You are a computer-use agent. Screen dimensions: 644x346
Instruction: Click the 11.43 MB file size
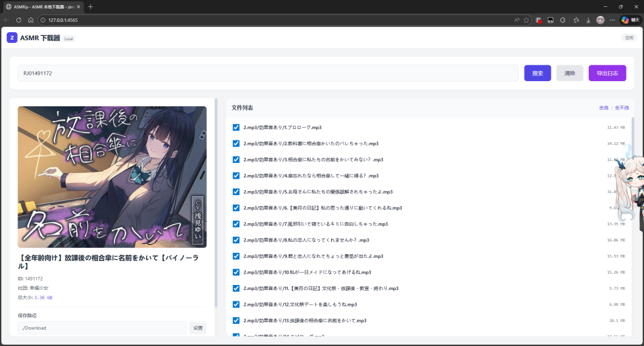click(x=616, y=127)
